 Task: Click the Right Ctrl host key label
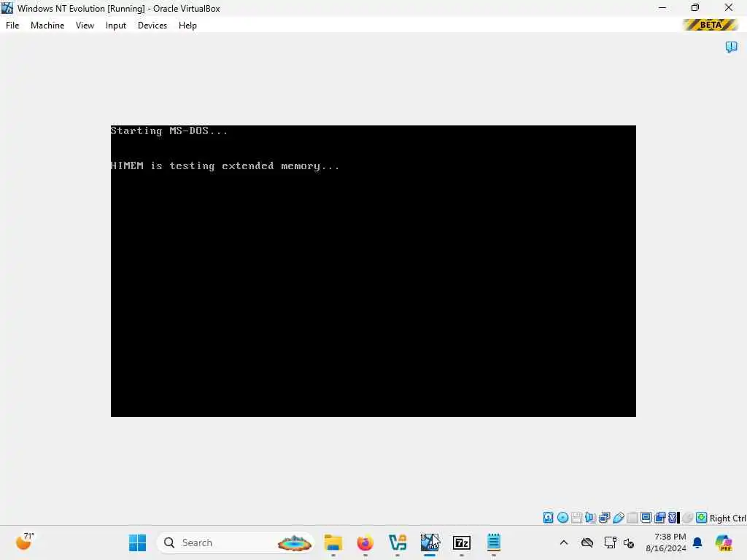point(727,518)
